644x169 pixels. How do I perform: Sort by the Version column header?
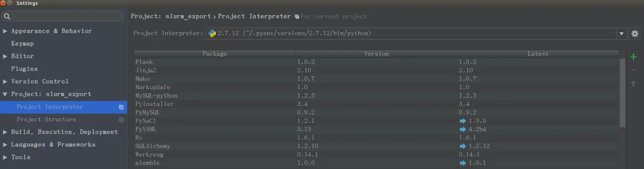click(377, 54)
